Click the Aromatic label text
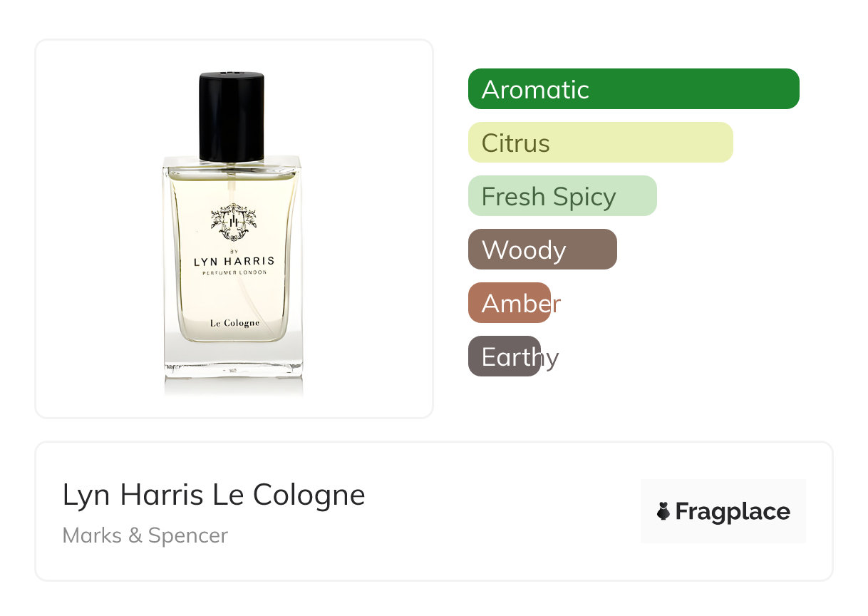This screenshot has width=868, height=616. coord(535,90)
